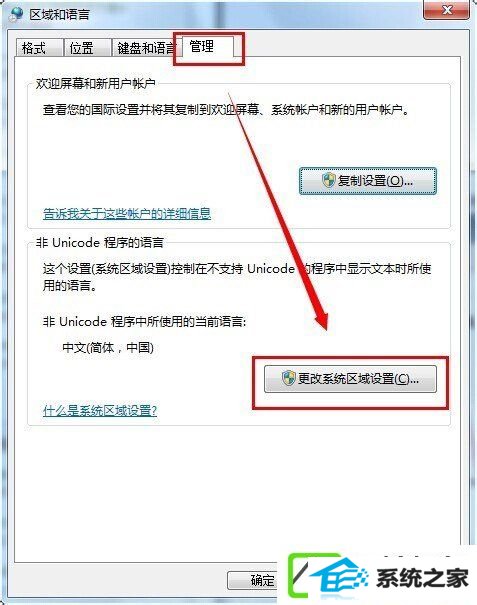
Task: Open the 复制设置(O)... dialog
Action: coord(368,181)
